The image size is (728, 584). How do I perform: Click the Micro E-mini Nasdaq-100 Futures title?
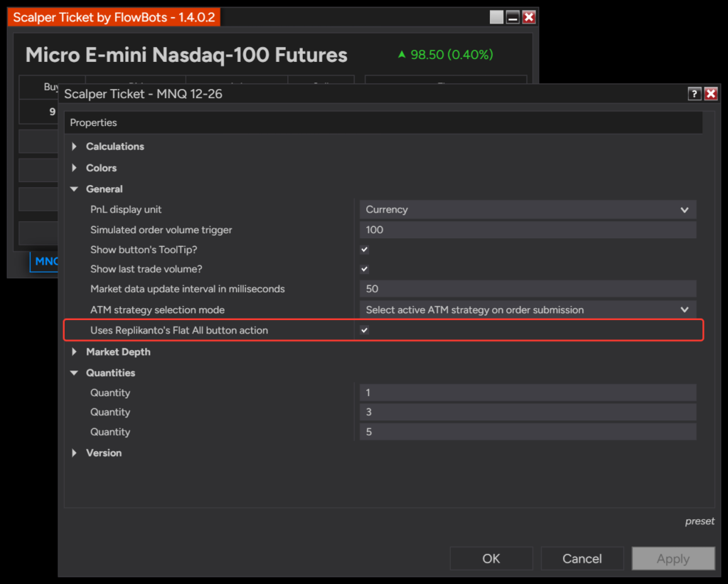click(x=186, y=55)
